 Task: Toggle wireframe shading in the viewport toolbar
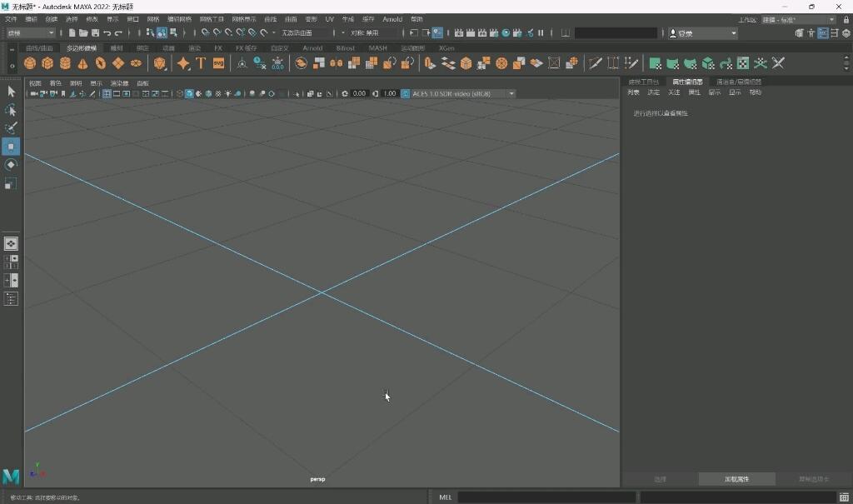click(x=180, y=93)
